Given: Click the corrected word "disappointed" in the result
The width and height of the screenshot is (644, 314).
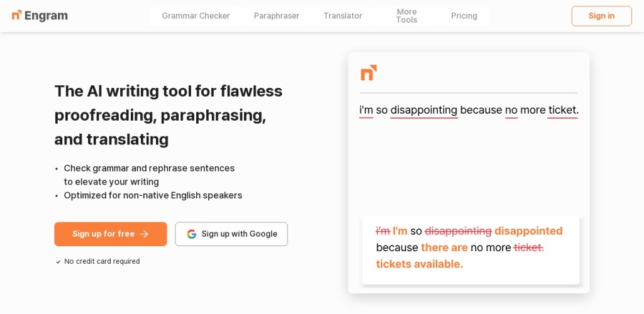Looking at the screenshot, I should [528, 231].
